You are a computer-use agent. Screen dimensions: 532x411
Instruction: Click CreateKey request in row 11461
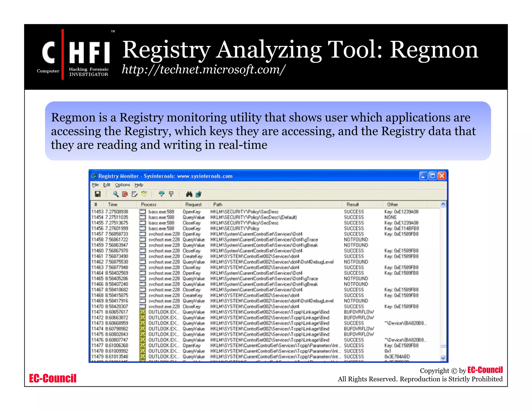[192, 256]
